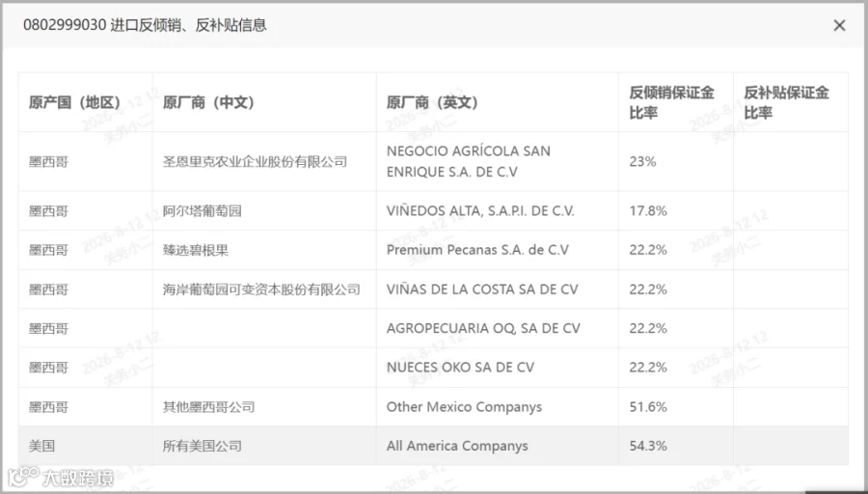Click the Other Mexico Companys row

pos(433,407)
